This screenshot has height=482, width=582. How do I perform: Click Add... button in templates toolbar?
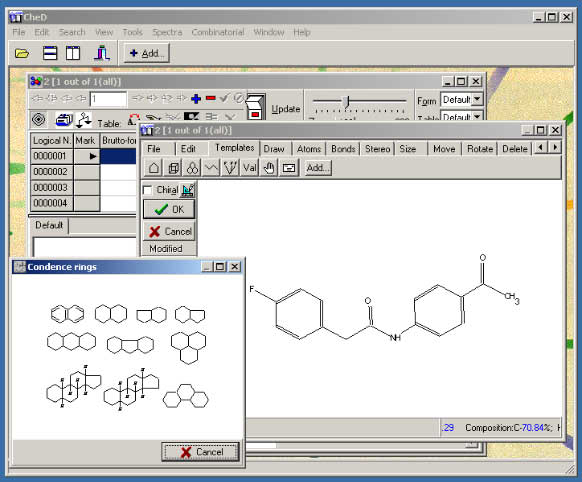318,168
